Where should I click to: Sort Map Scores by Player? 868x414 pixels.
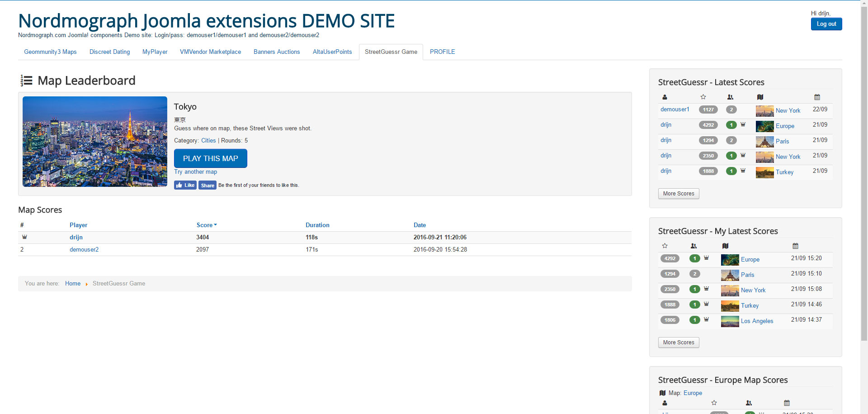78,225
